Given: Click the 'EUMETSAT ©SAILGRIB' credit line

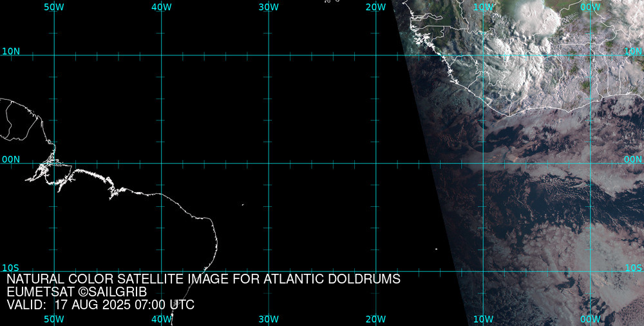Looking at the screenshot, I should click(77, 292).
